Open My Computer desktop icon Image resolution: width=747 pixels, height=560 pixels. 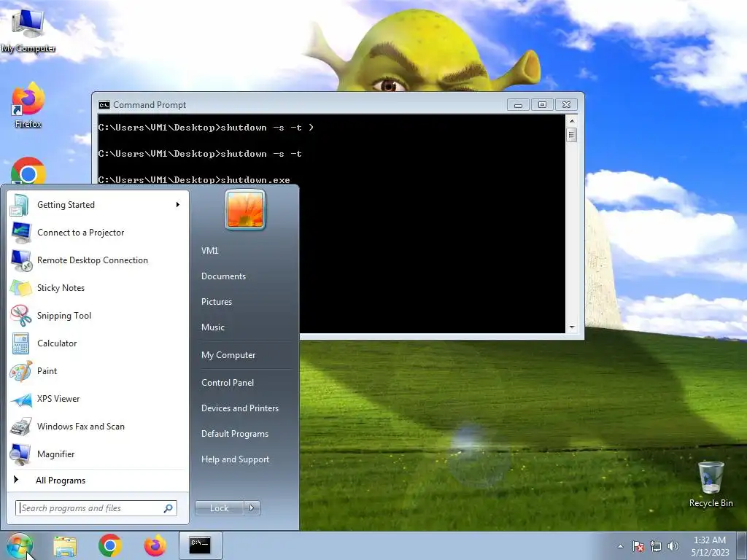tap(28, 29)
